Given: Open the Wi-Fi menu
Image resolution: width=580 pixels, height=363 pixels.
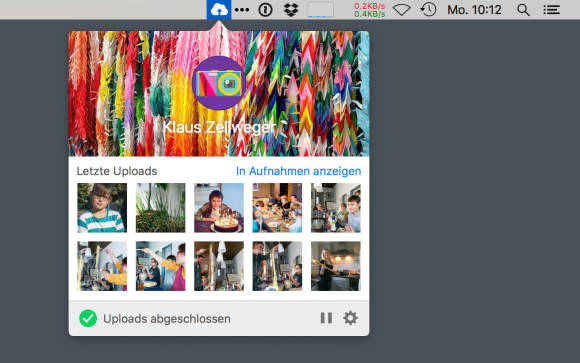Looking at the screenshot, I should 401,10.
